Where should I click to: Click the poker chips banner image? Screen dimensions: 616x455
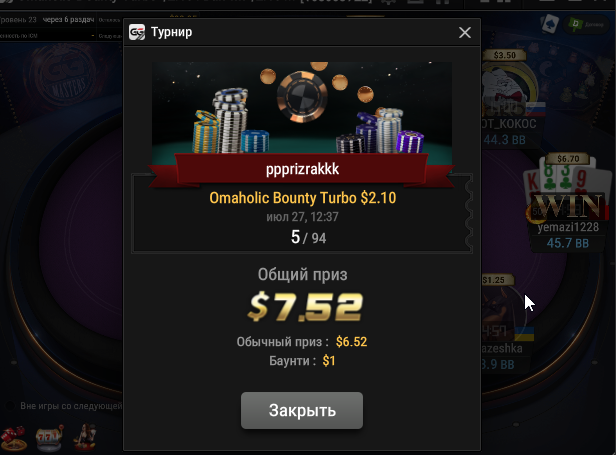point(302,113)
